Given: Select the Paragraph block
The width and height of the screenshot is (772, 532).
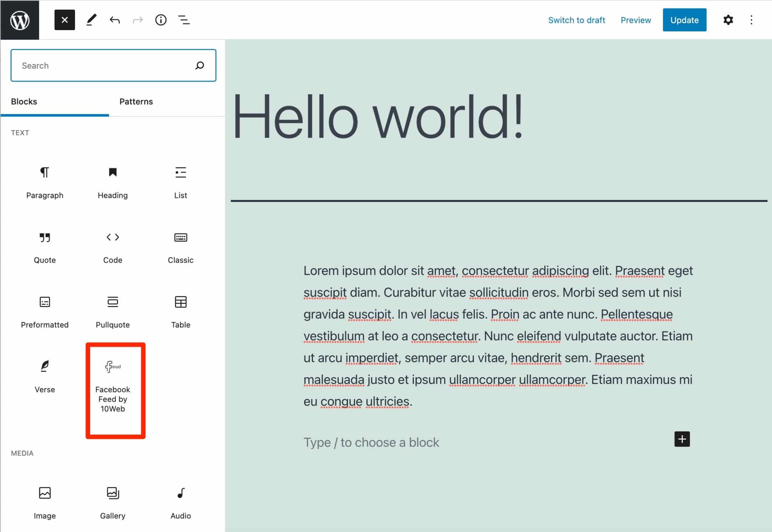Looking at the screenshot, I should point(44,182).
